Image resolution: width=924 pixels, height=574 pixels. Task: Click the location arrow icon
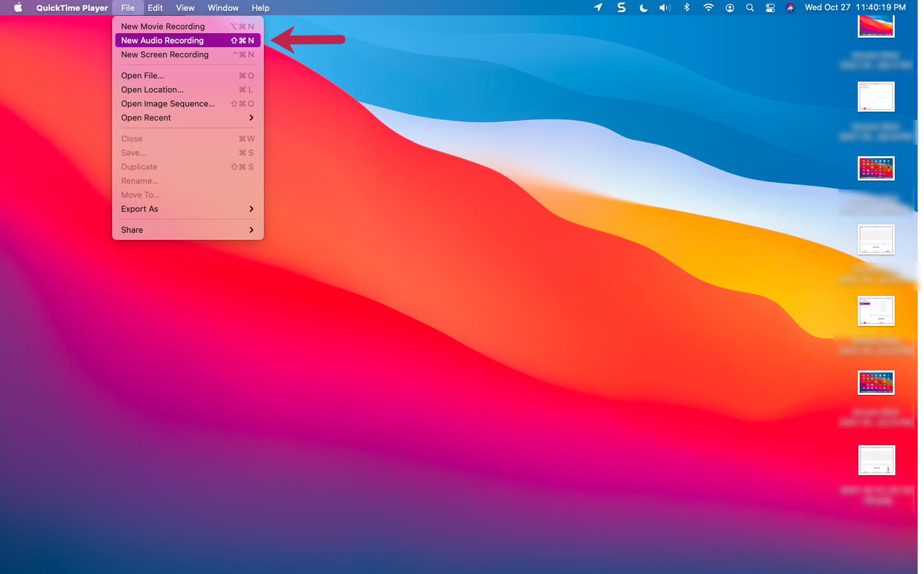click(598, 8)
